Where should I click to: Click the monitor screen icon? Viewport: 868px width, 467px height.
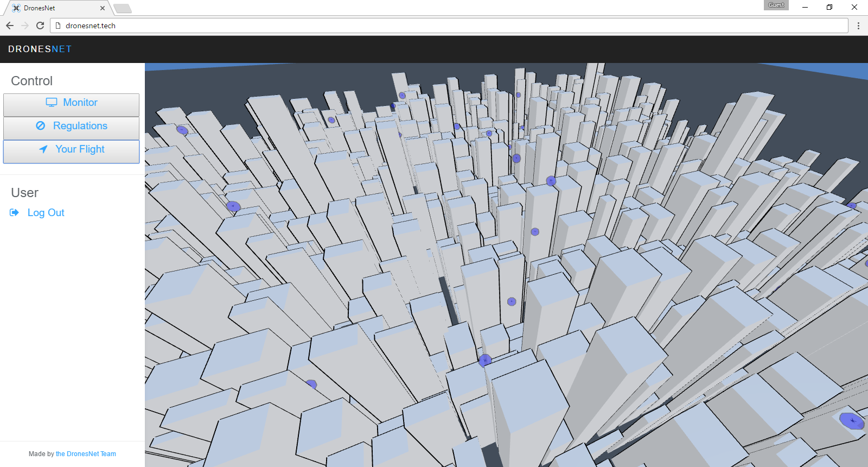point(52,103)
